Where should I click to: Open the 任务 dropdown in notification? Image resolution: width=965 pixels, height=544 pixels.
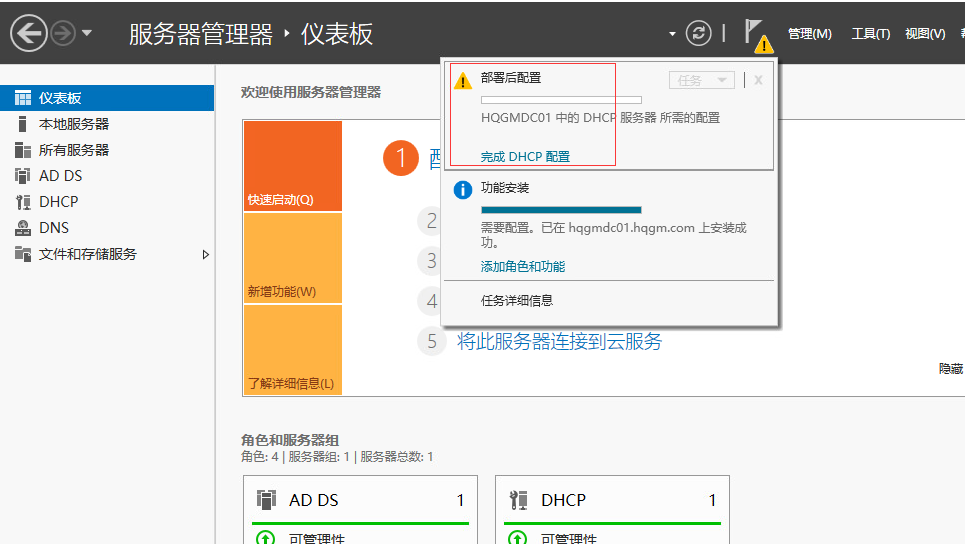tap(701, 80)
